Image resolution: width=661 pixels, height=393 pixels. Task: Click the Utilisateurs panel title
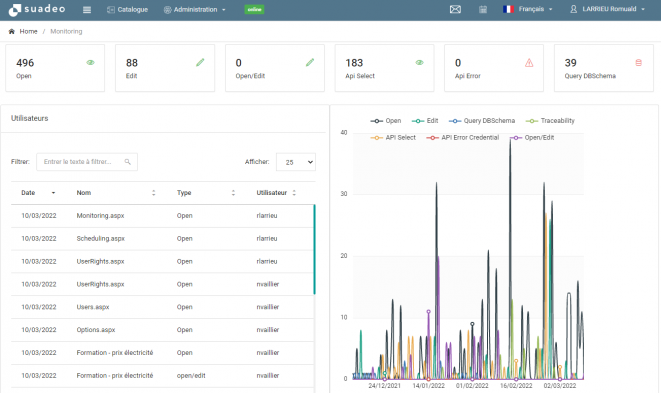click(x=30, y=118)
